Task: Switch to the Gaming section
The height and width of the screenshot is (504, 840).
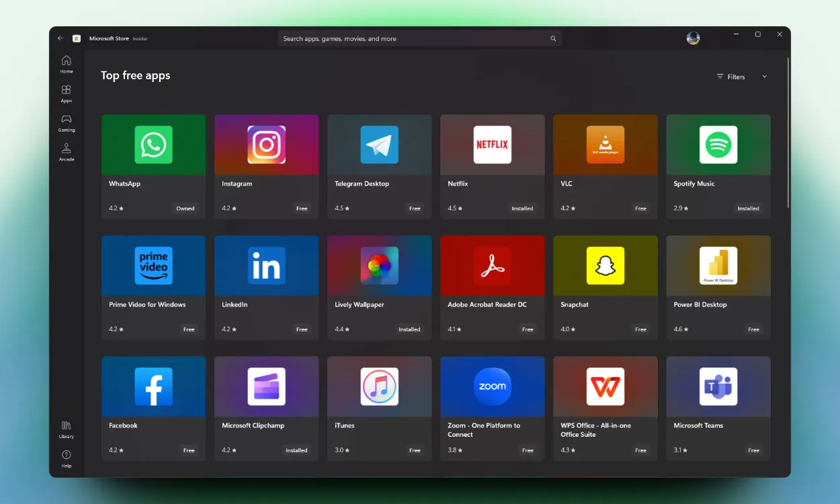Action: 66,122
